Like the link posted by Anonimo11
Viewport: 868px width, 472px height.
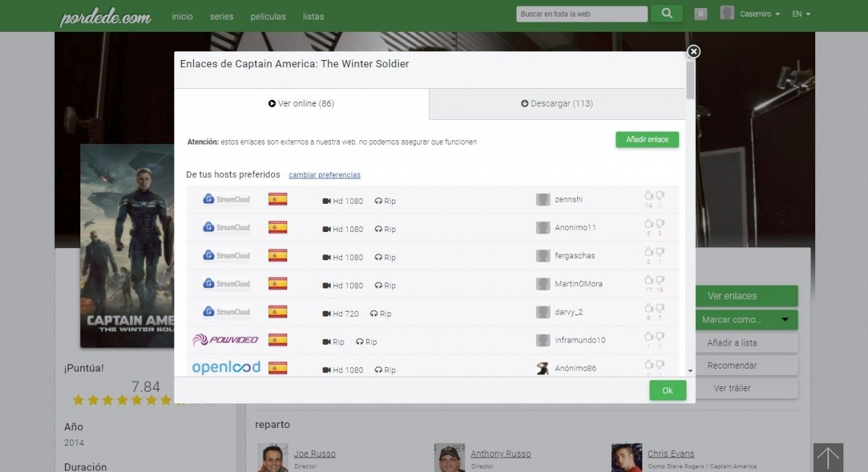[x=649, y=223]
